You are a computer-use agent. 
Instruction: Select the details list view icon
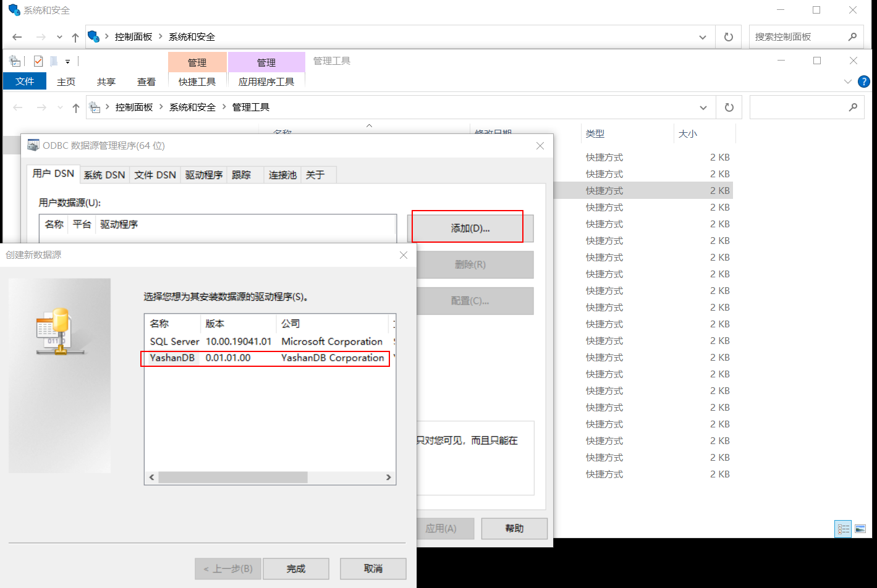click(843, 529)
